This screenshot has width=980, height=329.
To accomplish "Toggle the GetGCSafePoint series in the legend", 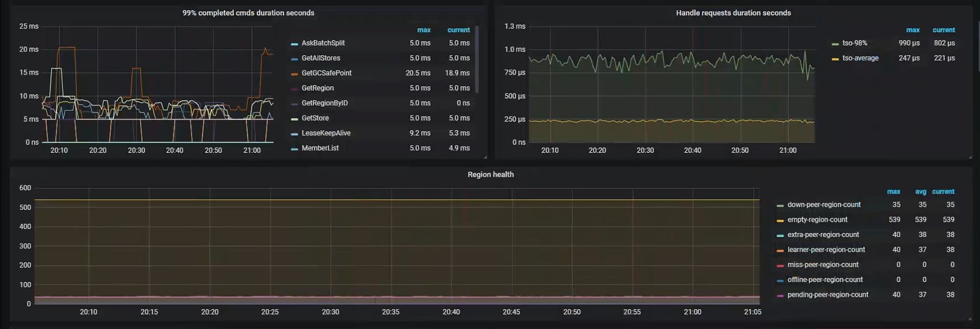I will click(326, 73).
